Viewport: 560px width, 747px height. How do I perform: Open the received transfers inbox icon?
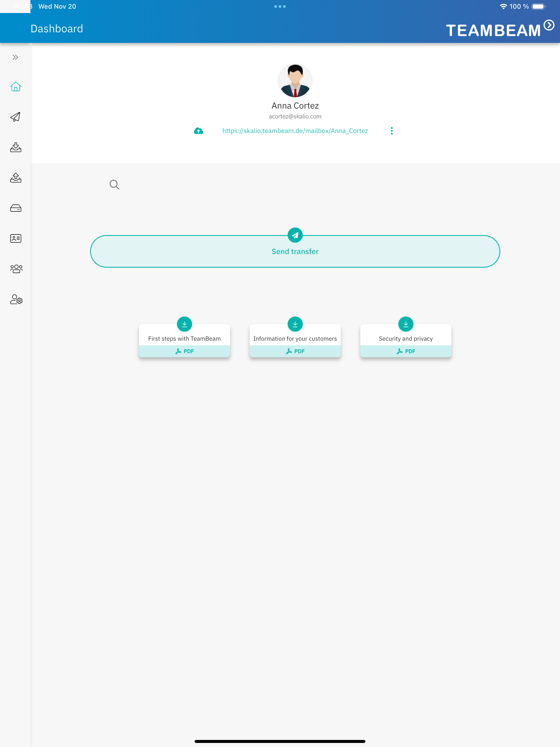[x=15, y=147]
